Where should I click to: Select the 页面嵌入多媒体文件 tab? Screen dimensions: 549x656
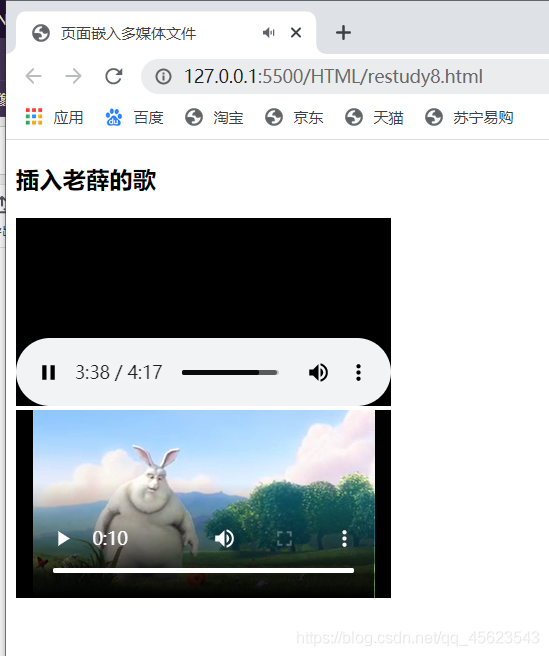[x=165, y=33]
